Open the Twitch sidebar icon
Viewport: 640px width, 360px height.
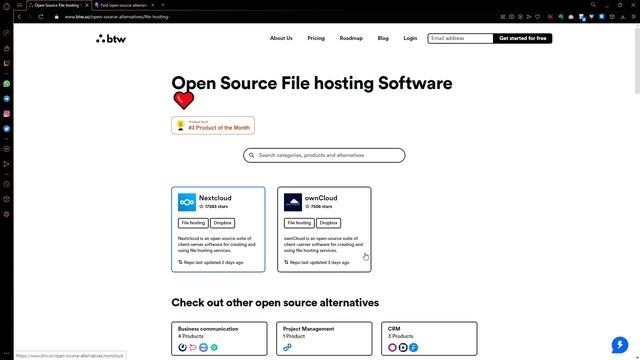click(7, 63)
